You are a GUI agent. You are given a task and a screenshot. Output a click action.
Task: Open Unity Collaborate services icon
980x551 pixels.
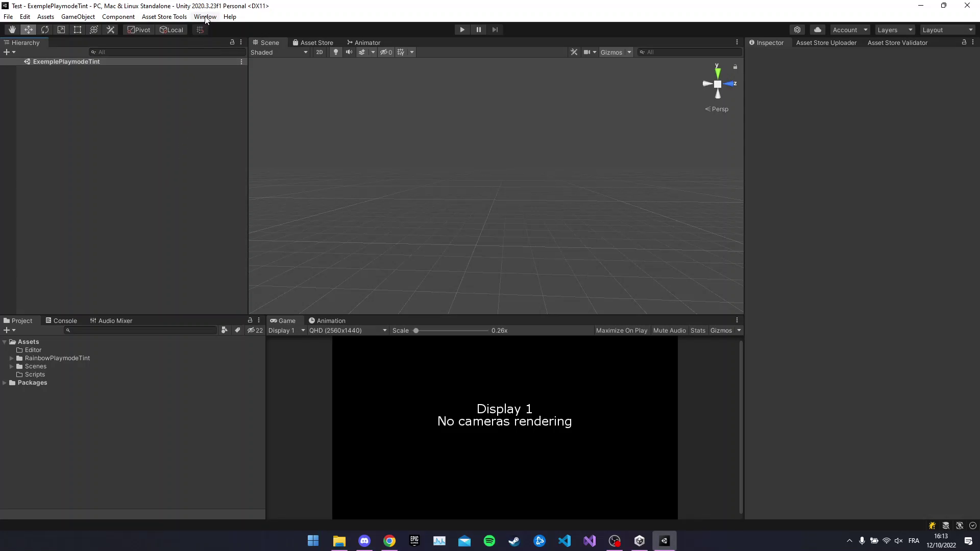(x=797, y=30)
